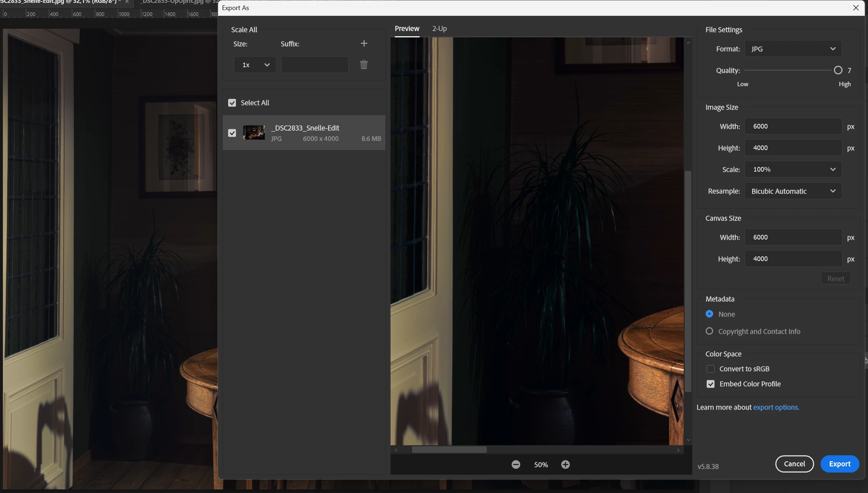
Task: Zoom out the preview with the minus icon
Action: click(x=516, y=465)
